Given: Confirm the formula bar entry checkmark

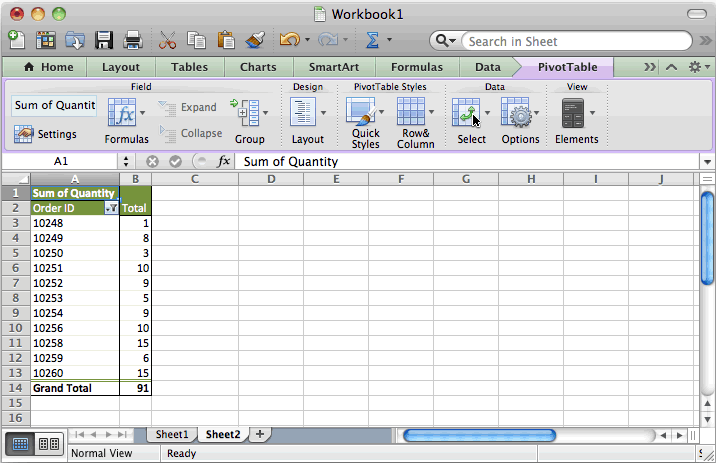Looking at the screenshot, I should click(175, 161).
